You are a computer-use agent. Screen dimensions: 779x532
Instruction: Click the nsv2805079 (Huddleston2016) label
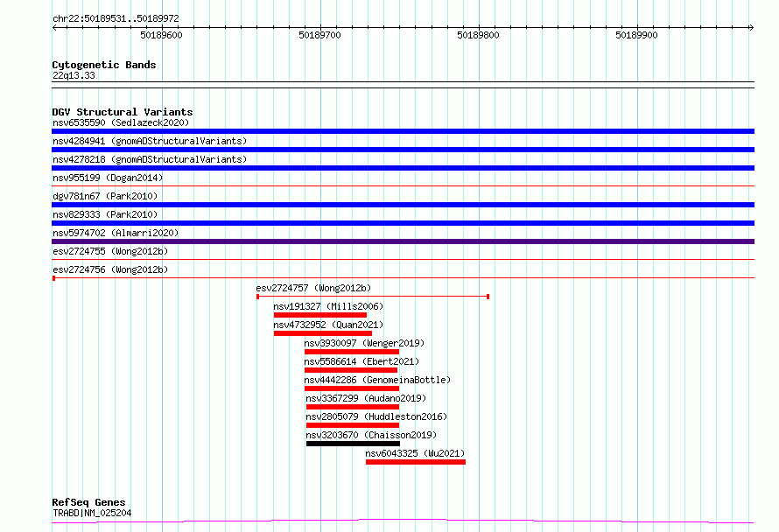coord(376,416)
